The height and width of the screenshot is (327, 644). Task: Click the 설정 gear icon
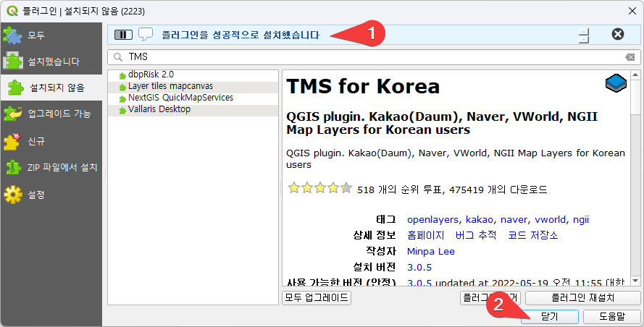click(12, 194)
